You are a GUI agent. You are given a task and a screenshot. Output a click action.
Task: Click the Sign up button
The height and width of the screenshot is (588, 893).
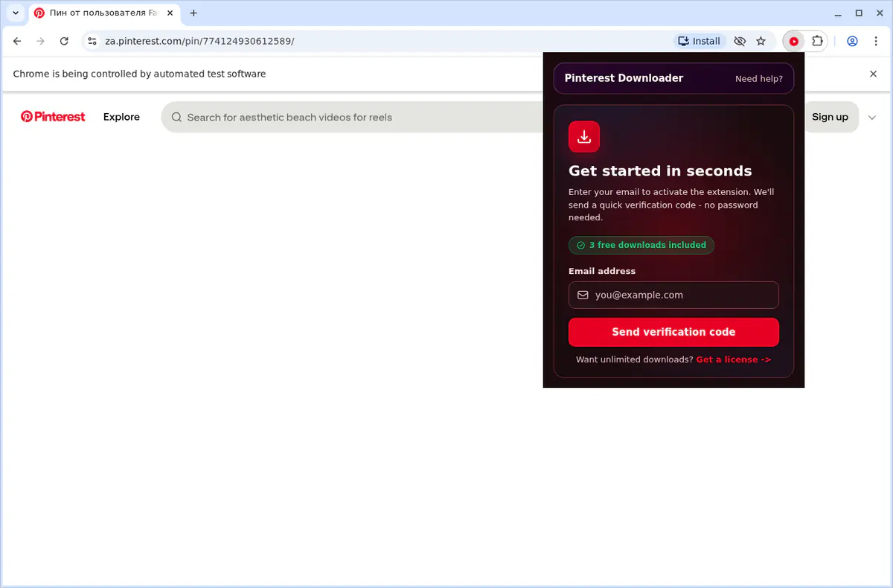pyautogui.click(x=830, y=117)
